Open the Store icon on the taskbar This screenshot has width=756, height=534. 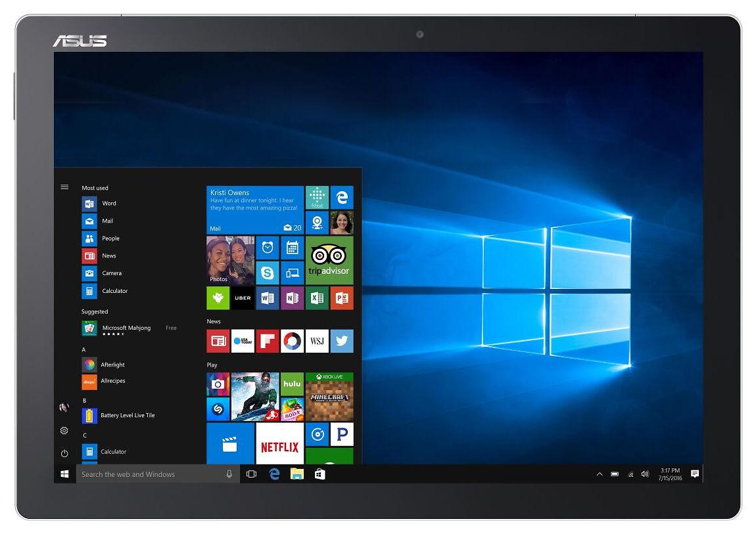click(319, 474)
